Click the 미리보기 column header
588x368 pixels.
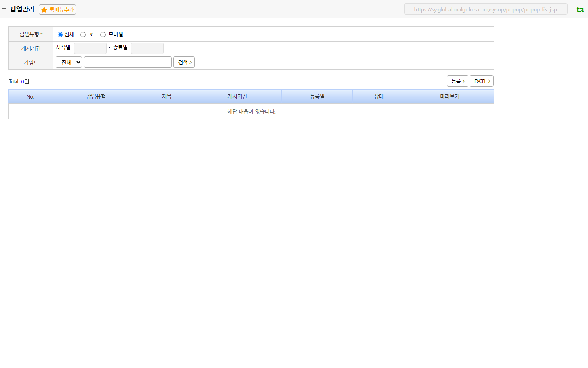[x=450, y=96]
